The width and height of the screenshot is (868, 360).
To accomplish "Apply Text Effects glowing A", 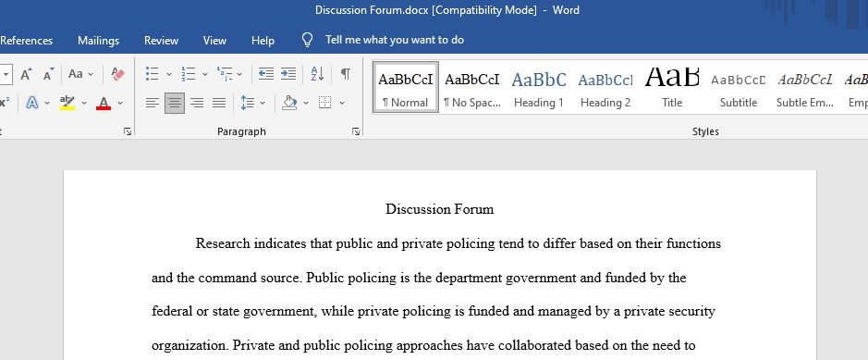I will 32,103.
